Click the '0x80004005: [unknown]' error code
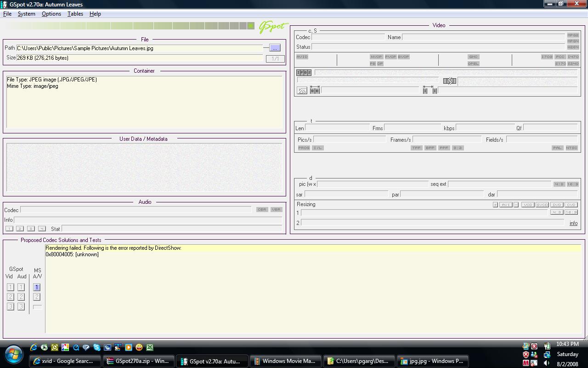 [x=72, y=254]
